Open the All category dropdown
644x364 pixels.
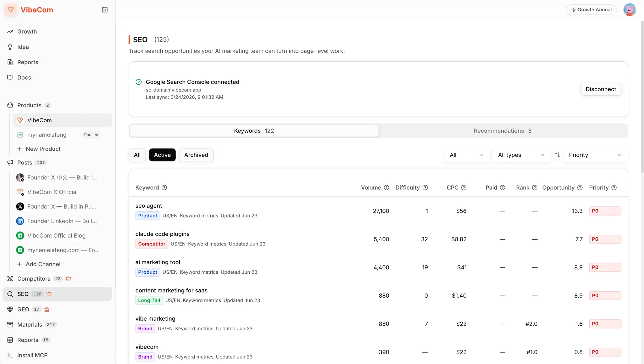pyautogui.click(x=467, y=155)
